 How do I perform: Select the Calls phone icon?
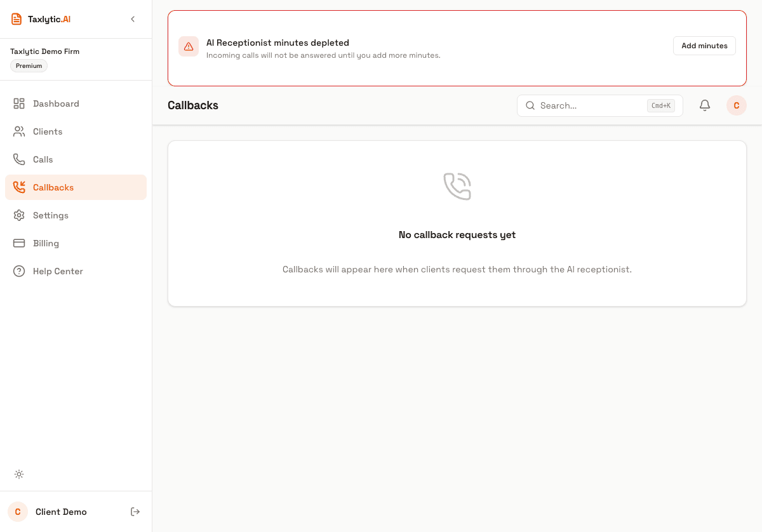(19, 159)
